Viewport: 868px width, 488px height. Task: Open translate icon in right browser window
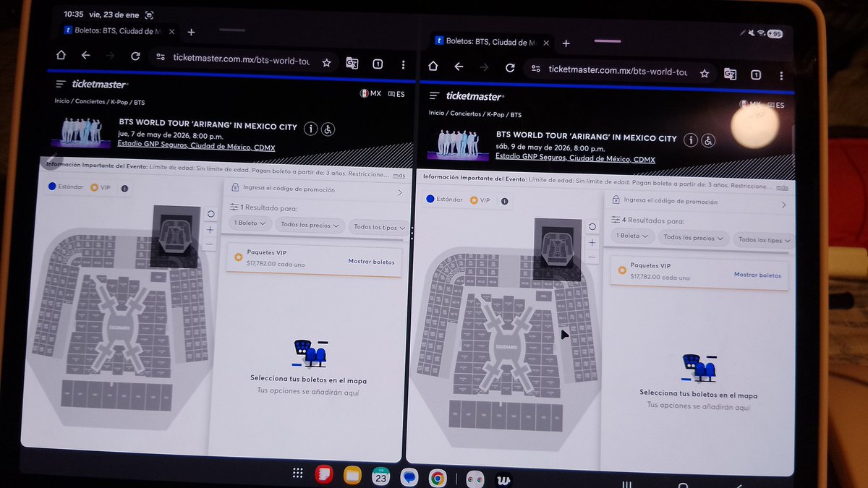click(731, 74)
